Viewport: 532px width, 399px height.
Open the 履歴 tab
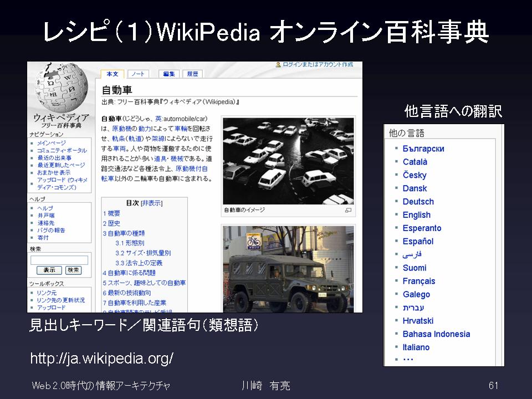192,74
